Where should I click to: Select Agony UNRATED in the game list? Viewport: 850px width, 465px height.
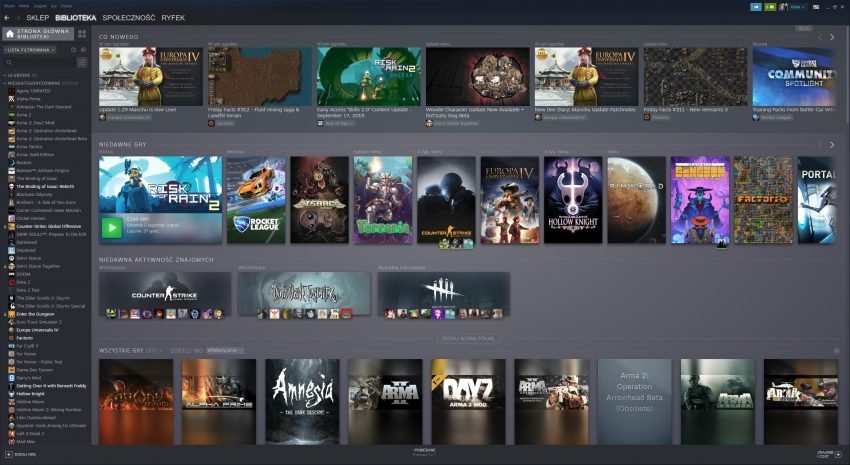pos(33,91)
